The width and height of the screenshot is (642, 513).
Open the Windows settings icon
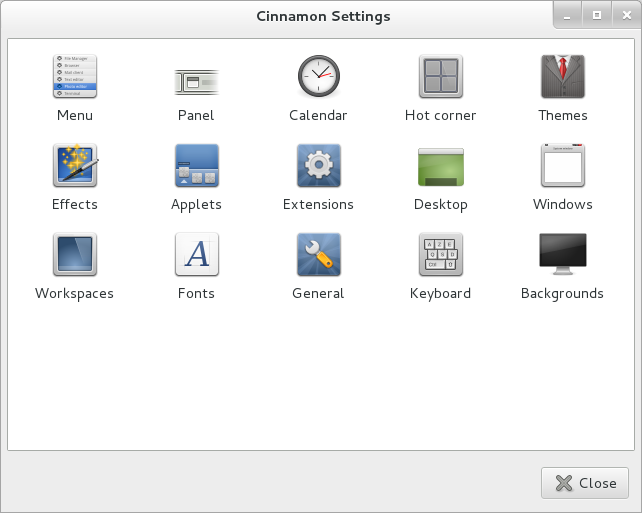point(563,165)
